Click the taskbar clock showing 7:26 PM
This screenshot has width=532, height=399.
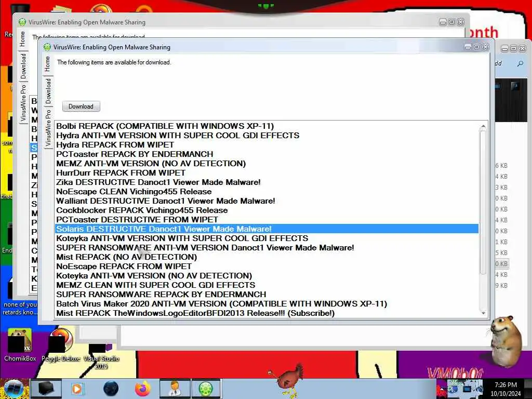click(506, 389)
